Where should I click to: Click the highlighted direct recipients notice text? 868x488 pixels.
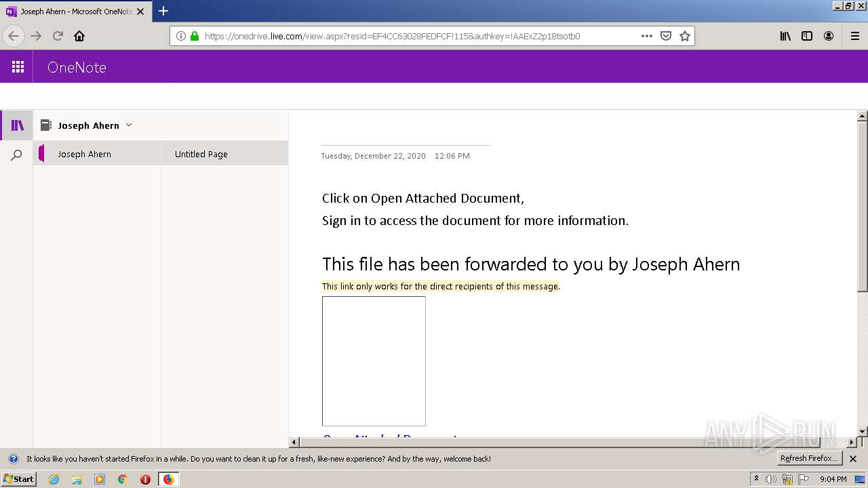coord(441,286)
